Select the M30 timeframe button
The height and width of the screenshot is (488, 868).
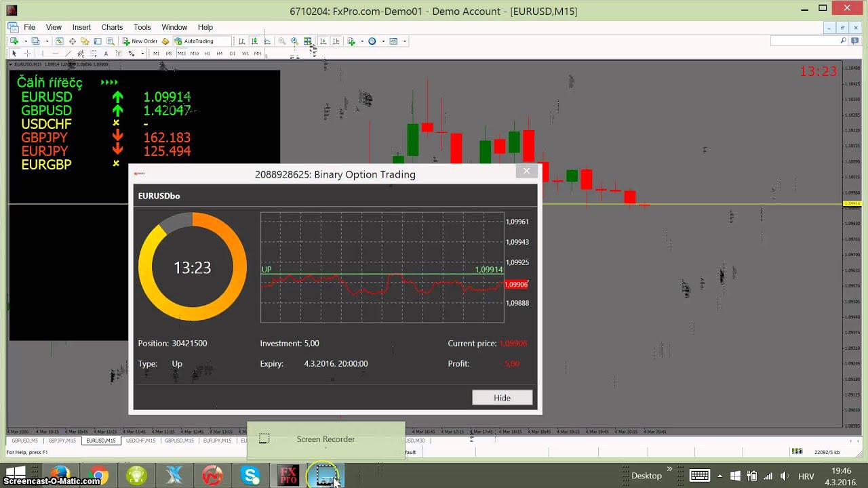[x=195, y=54]
